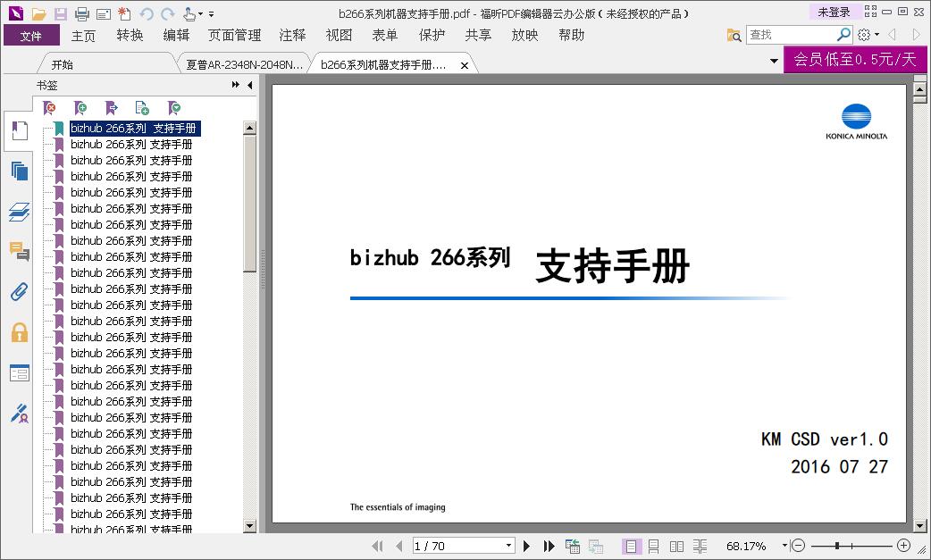Image resolution: width=931 pixels, height=560 pixels.
Task: Expand the search gear dropdown arrow
Action: [x=877, y=35]
